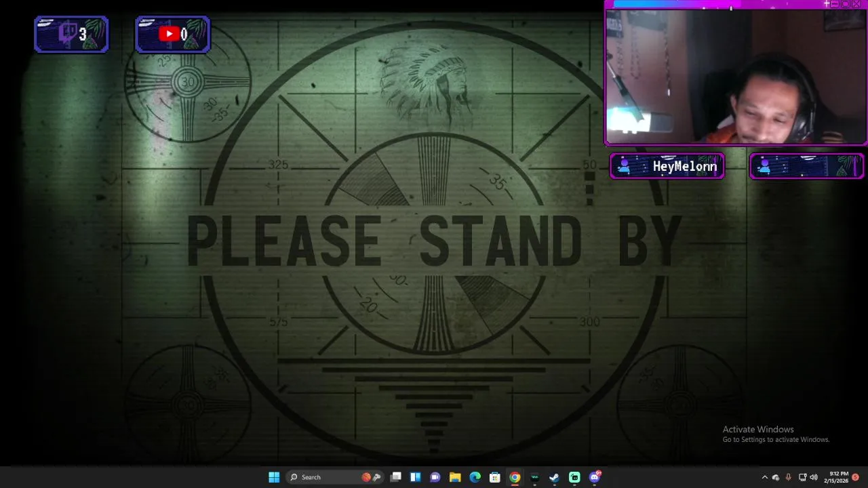The image size is (868, 488).
Task: Click the YouTube viewer counter showing 0
Action: pos(173,34)
